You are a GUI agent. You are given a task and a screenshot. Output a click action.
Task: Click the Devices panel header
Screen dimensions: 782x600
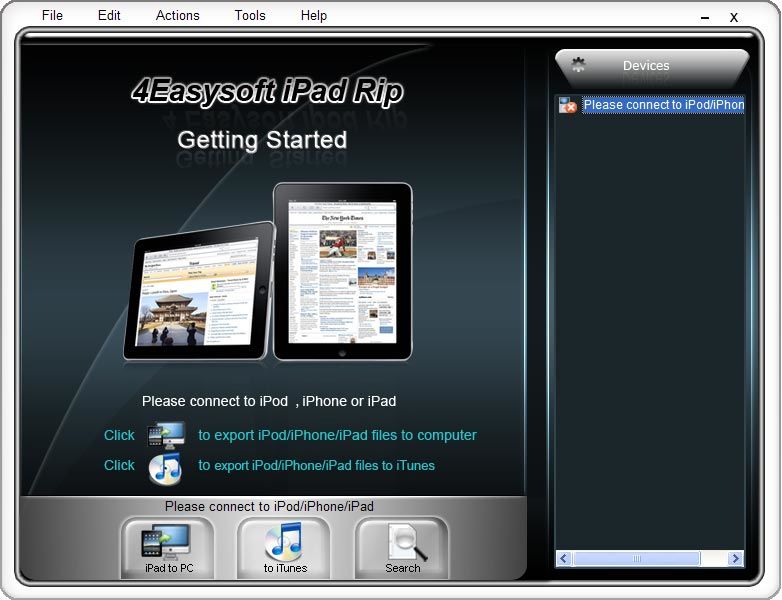pyautogui.click(x=652, y=67)
